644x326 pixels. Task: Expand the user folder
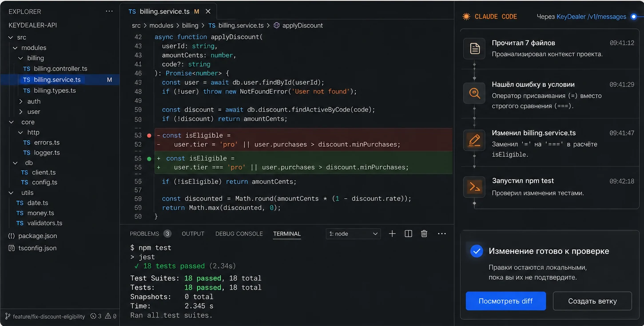[20, 112]
